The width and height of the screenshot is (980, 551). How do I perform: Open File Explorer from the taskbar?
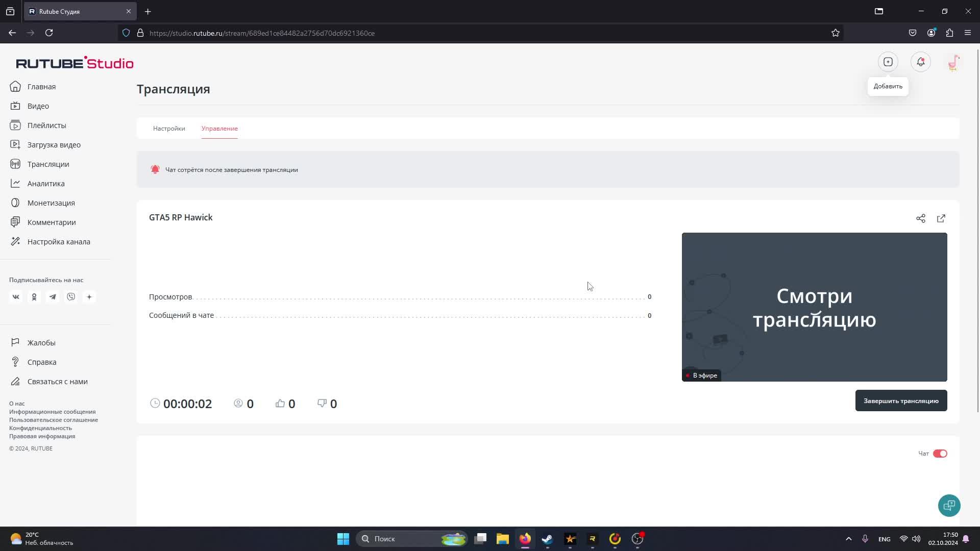[x=503, y=539]
